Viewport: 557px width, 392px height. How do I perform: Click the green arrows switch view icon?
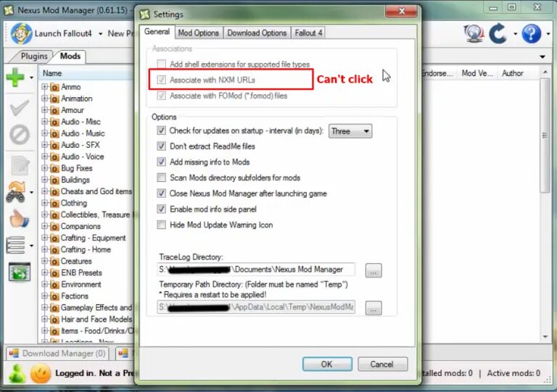(x=20, y=272)
